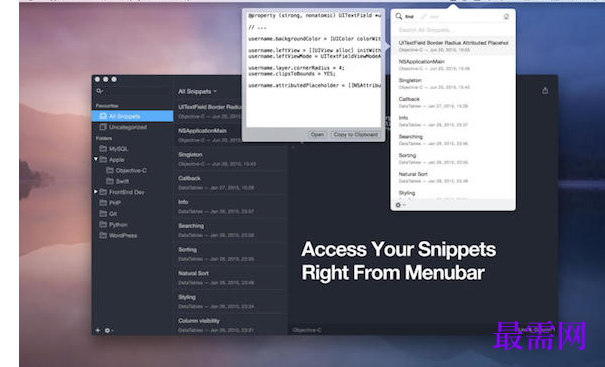The image size is (605, 367).
Task: Click inside the code preview text area
Action: [314, 69]
